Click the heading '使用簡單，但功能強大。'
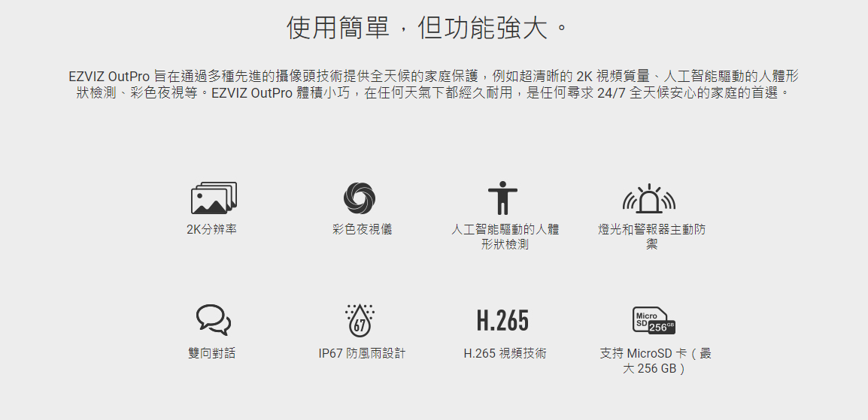868x420 pixels. pyautogui.click(x=428, y=28)
